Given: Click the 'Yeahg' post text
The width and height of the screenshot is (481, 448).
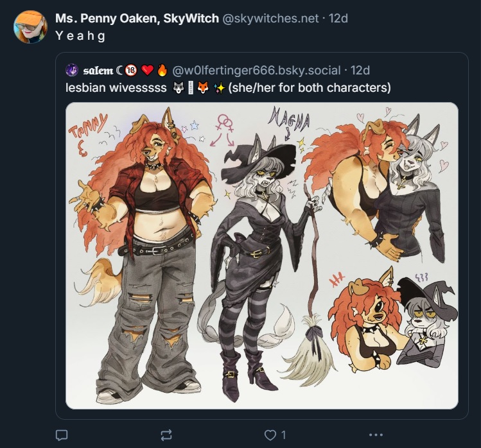Looking at the screenshot, I should pyautogui.click(x=81, y=36).
